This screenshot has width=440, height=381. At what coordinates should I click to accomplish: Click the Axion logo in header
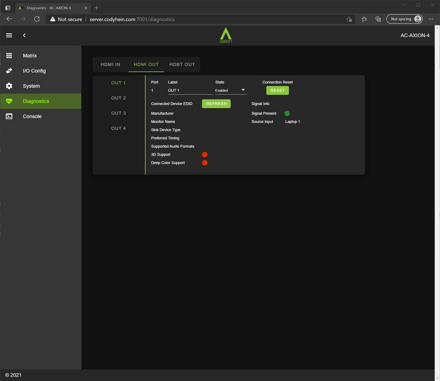point(226,35)
